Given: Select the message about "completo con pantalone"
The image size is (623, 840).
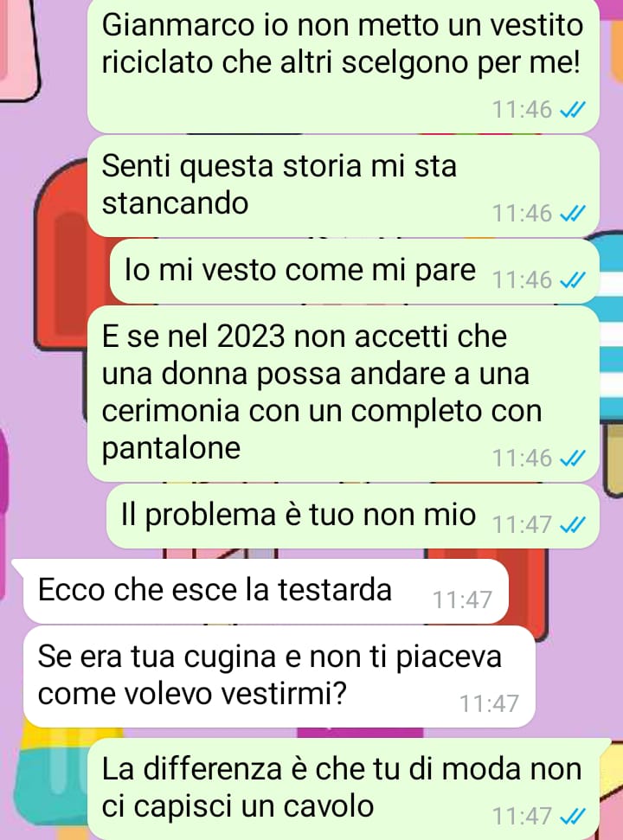Looking at the screenshot, I should (343, 394).
